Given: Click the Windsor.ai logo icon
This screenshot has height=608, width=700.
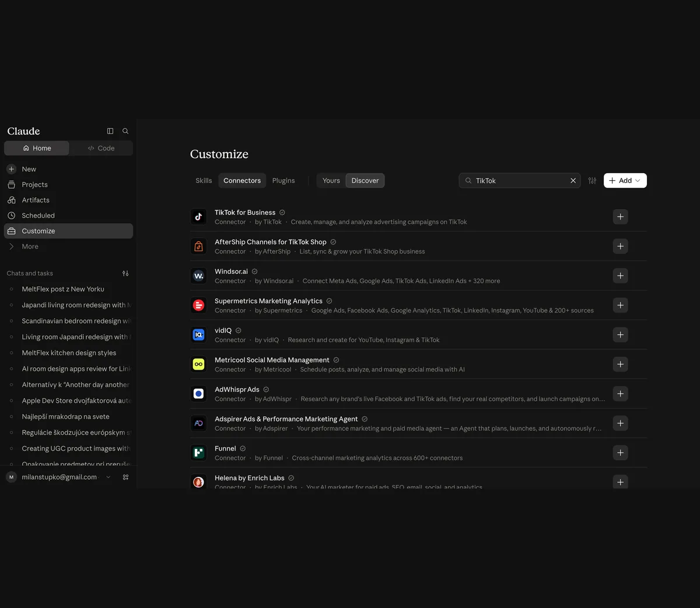Looking at the screenshot, I should pyautogui.click(x=198, y=276).
